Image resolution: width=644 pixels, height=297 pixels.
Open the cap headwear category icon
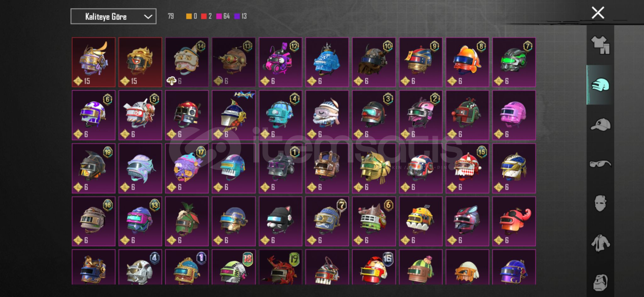(600, 124)
